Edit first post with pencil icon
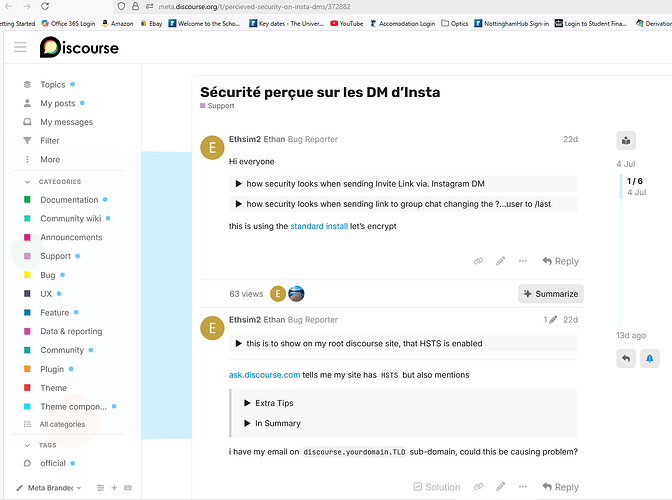 pyautogui.click(x=501, y=261)
